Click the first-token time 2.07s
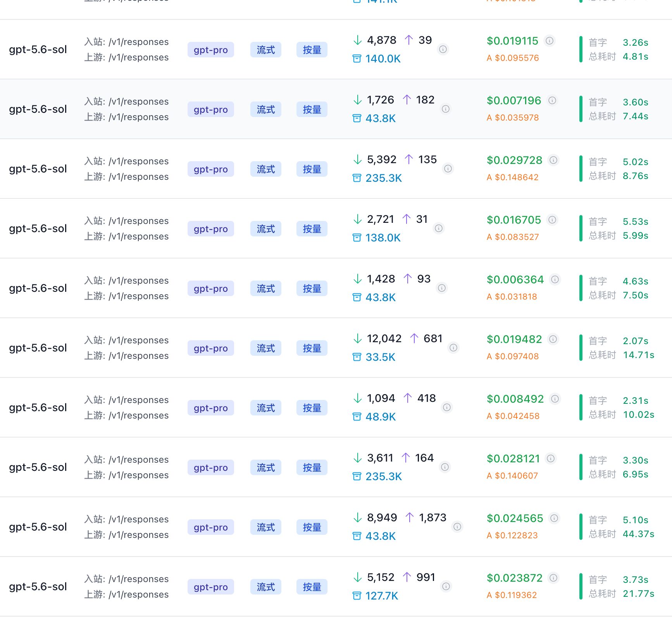This screenshot has width=672, height=641. coord(636,341)
